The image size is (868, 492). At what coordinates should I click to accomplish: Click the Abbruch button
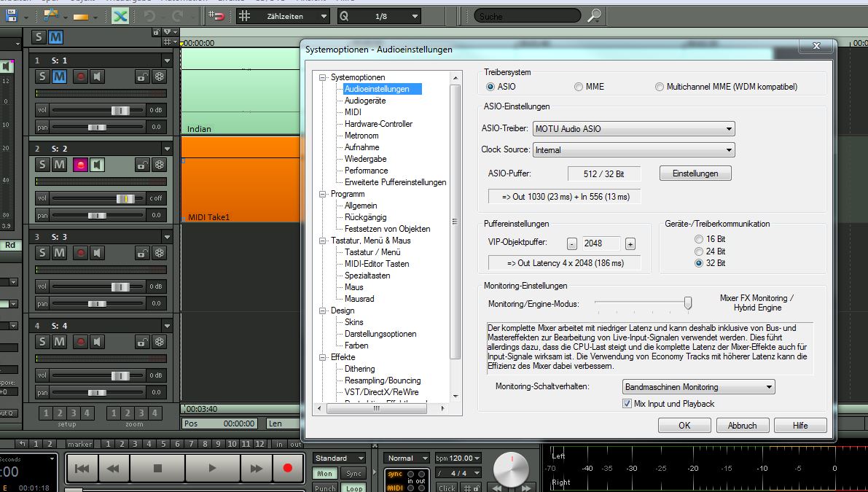742,426
